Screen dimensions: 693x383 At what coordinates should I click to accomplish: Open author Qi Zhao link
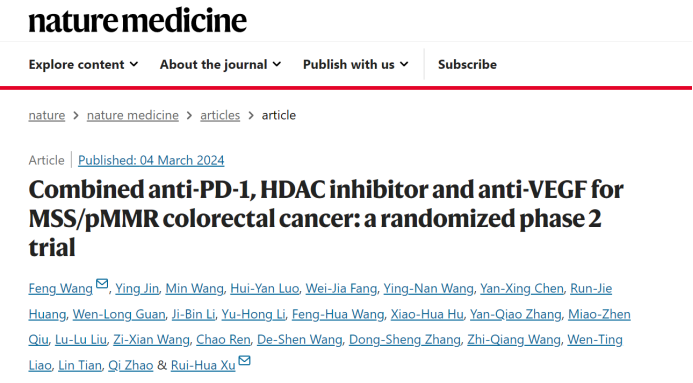point(131,365)
